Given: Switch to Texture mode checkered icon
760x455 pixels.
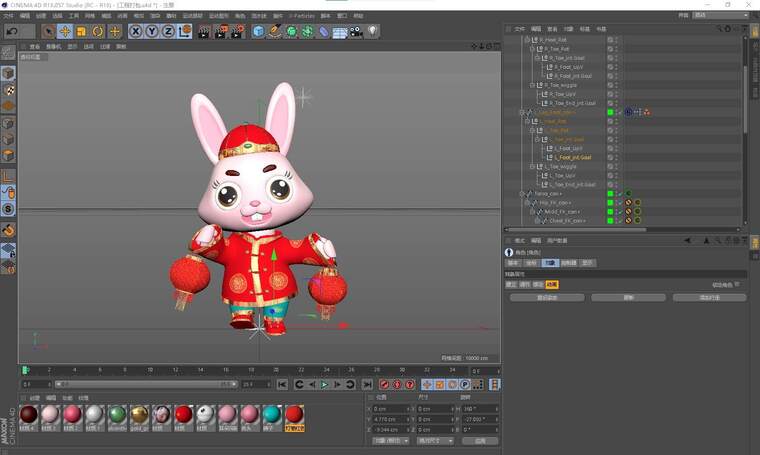Looking at the screenshot, I should click(x=8, y=90).
